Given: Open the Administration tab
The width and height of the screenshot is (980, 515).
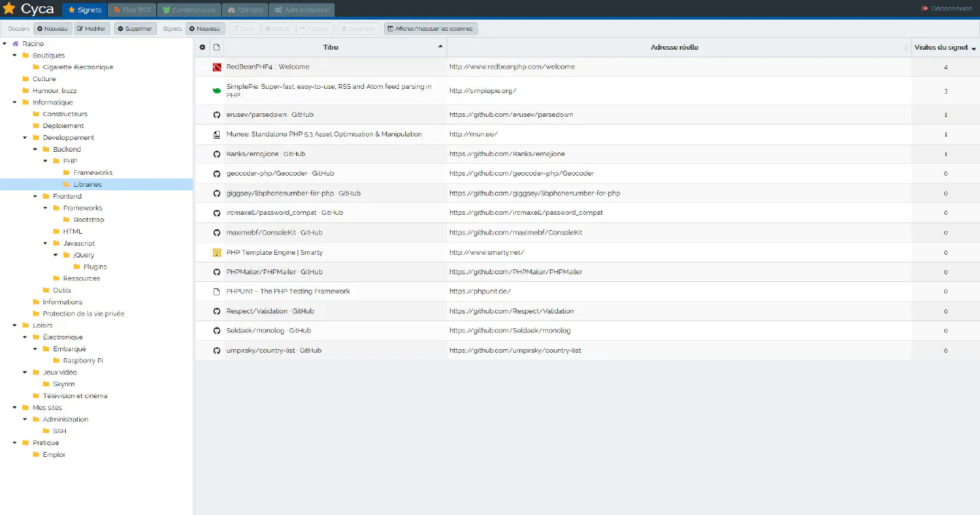Looking at the screenshot, I should click(302, 10).
